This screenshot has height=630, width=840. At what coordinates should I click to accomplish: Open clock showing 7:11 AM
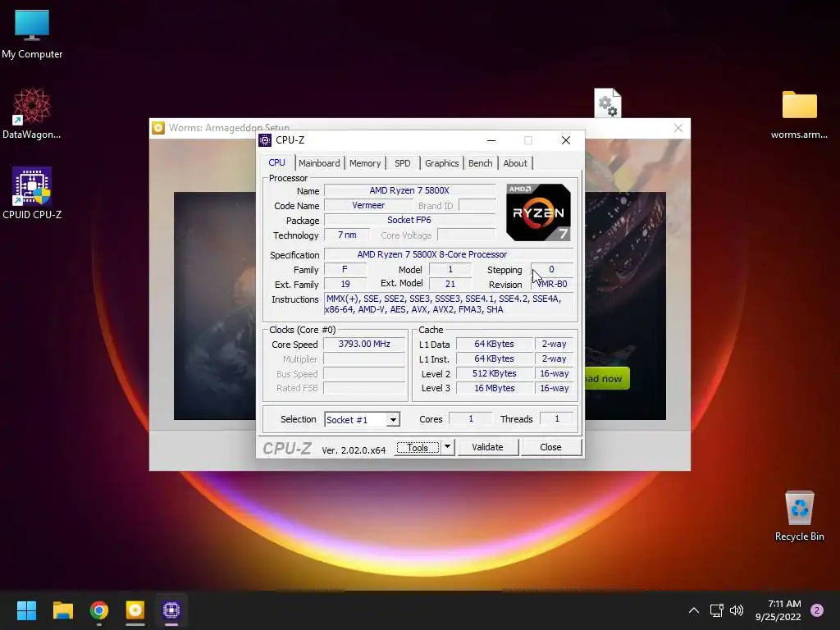(x=778, y=610)
